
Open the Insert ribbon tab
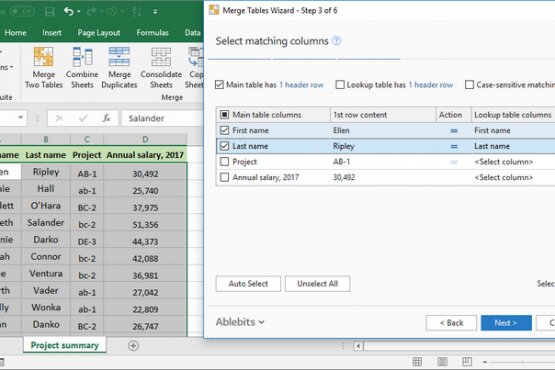(x=52, y=33)
